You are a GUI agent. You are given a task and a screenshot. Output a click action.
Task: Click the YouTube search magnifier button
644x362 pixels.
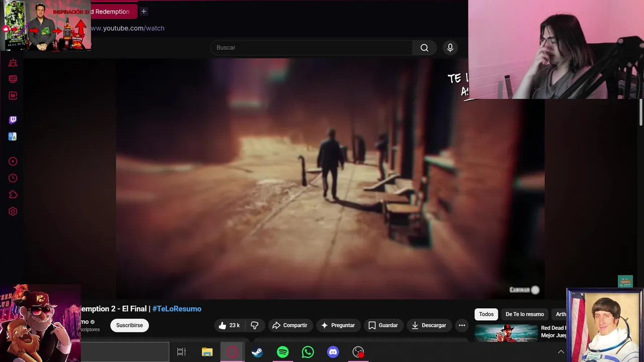click(424, 48)
